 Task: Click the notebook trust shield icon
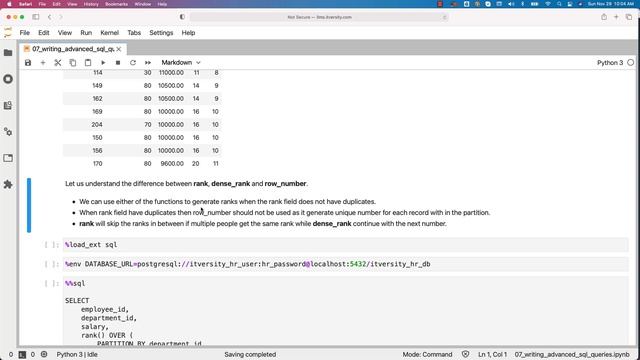(465, 354)
